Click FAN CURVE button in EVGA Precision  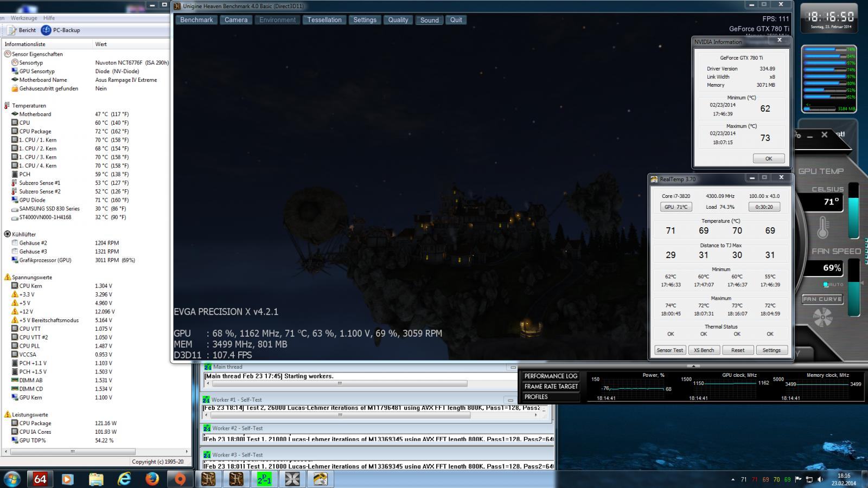pos(822,299)
